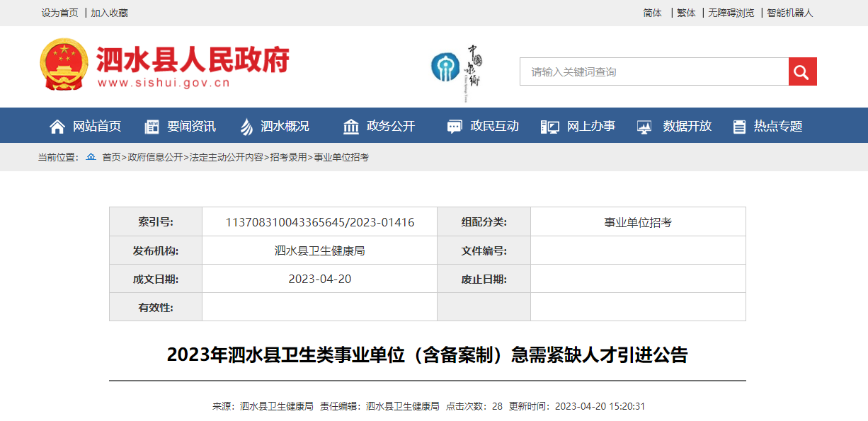This screenshot has height=421, width=868.
Task: Open 设为首页 link at top left
Action: pos(59,13)
